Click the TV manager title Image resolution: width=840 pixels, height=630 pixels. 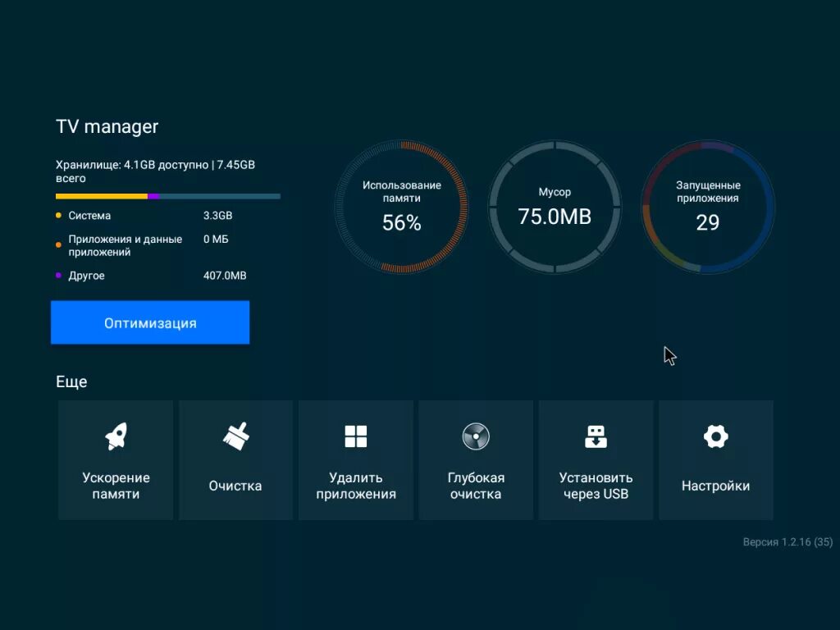coord(107,126)
